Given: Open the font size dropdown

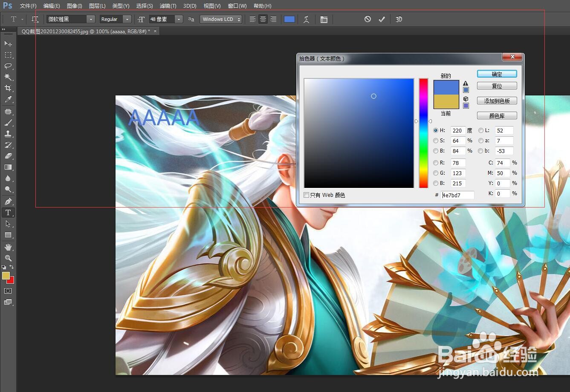Looking at the screenshot, I should pos(179,19).
